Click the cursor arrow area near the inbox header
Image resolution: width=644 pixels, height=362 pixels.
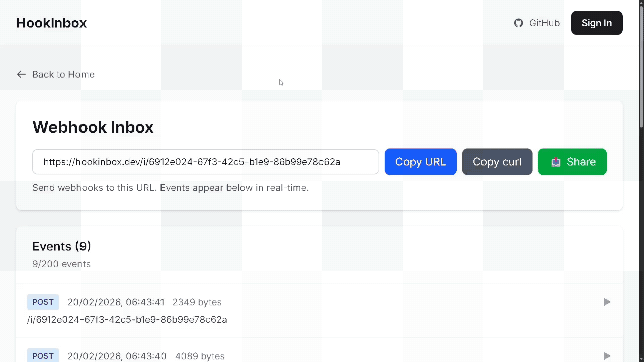pyautogui.click(x=281, y=82)
